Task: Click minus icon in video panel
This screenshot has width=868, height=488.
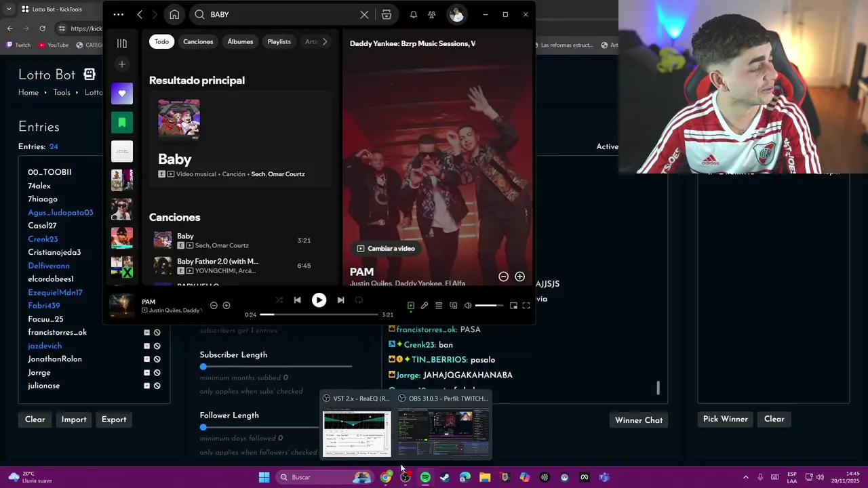Action: (503, 277)
